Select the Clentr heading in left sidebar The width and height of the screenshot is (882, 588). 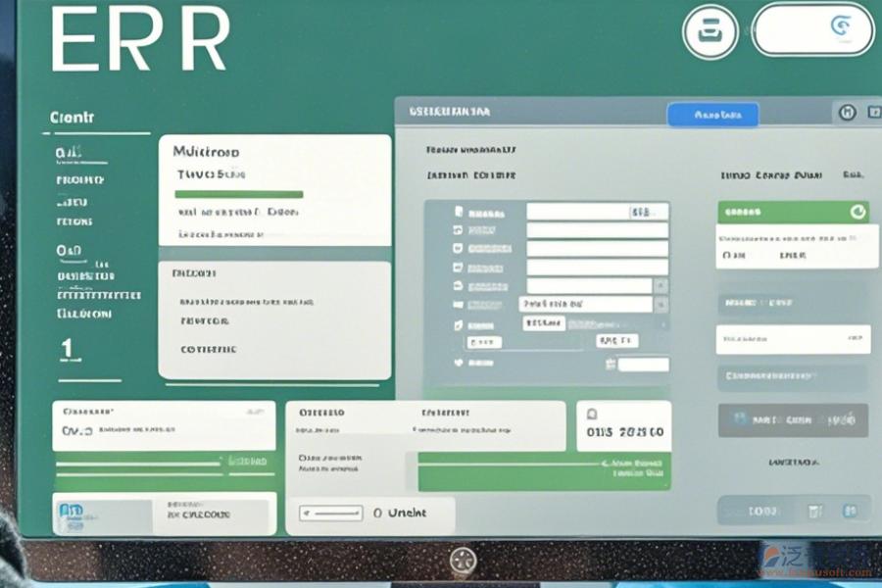pos(73,118)
